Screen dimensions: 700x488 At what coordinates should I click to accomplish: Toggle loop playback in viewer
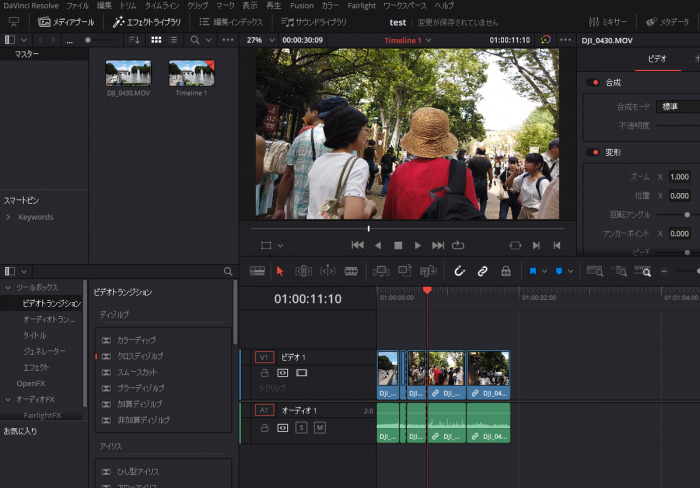[x=458, y=245]
